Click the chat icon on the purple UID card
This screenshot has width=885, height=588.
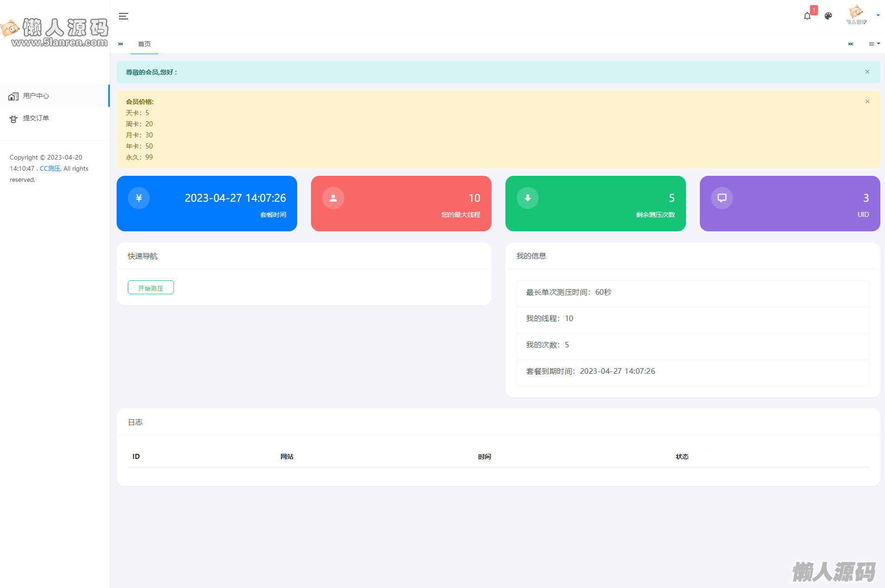point(722,198)
